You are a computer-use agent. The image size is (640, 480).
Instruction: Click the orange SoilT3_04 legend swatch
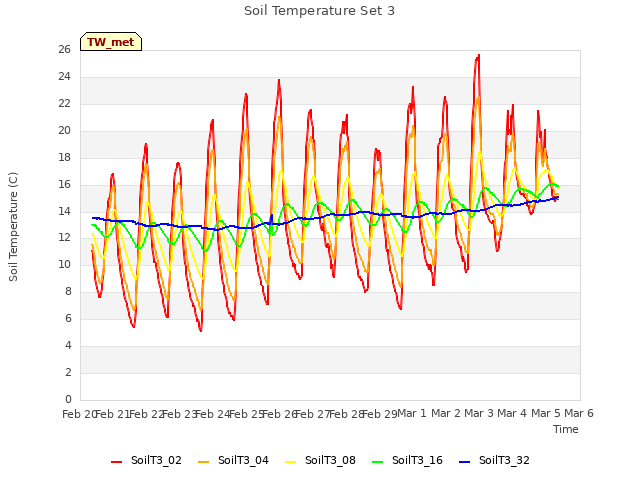pyautogui.click(x=203, y=462)
